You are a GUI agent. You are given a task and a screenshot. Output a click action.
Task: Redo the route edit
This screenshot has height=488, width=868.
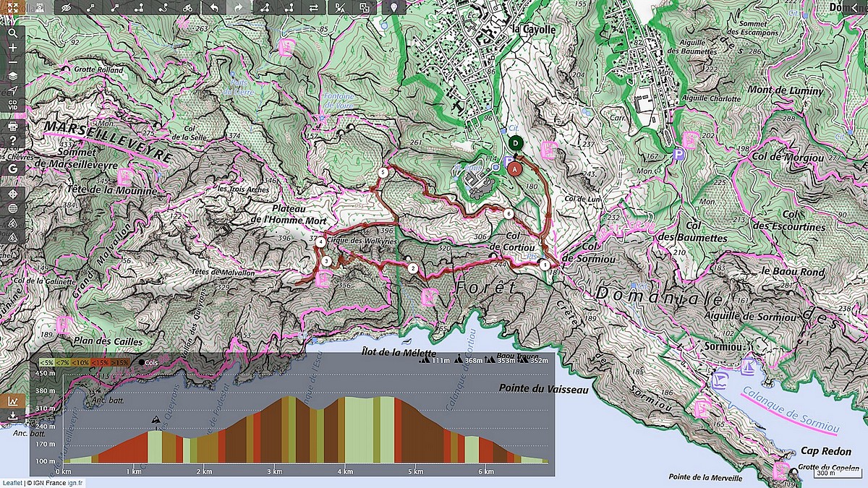click(x=238, y=7)
